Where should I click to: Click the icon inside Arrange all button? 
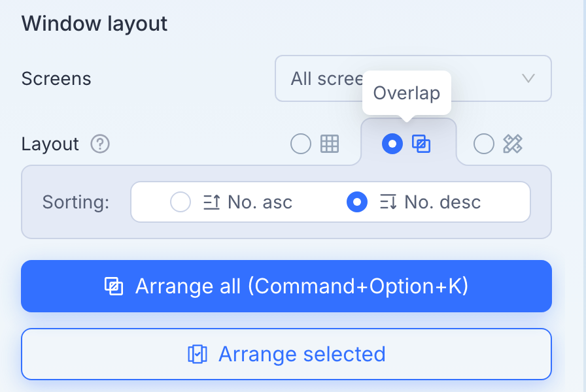coord(114,286)
